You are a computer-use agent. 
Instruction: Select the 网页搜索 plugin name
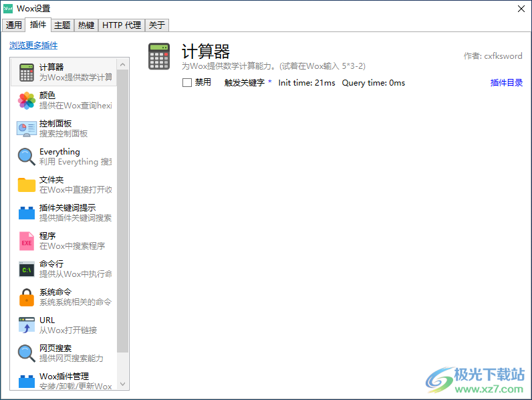click(x=55, y=348)
